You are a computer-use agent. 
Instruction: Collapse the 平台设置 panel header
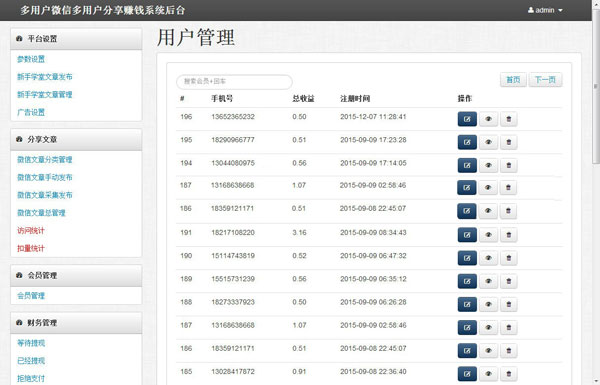tap(76, 39)
